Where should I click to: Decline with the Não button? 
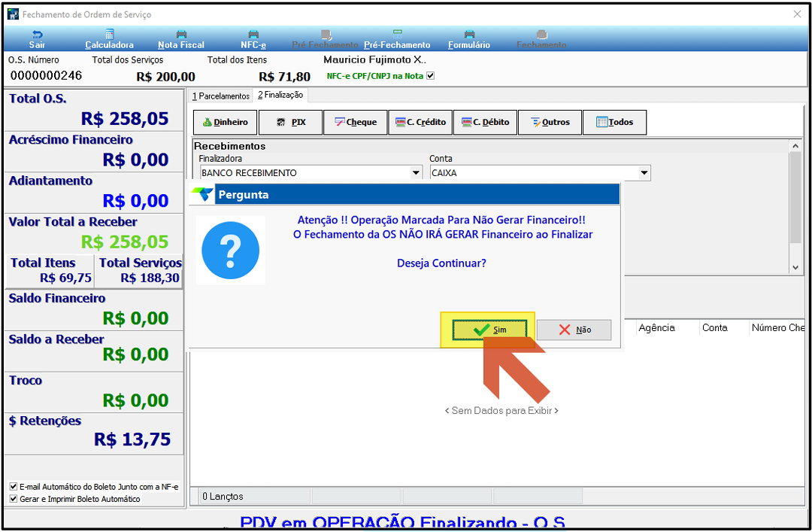point(574,330)
